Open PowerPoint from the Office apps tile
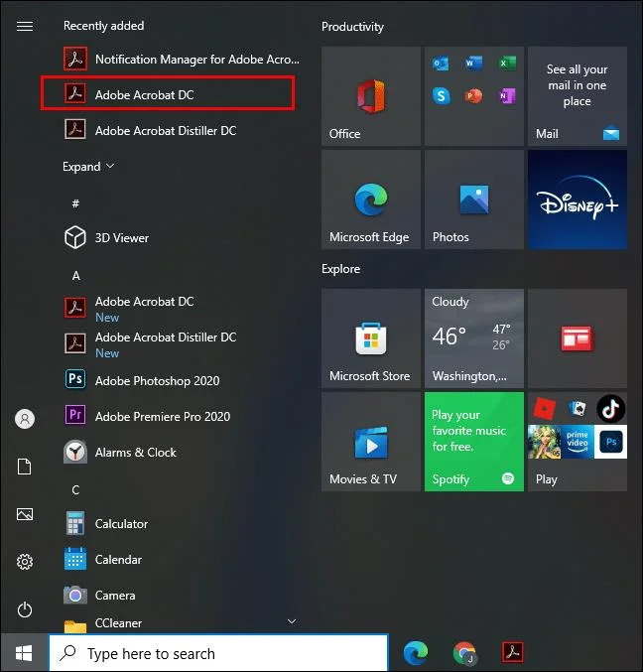This screenshot has width=643, height=672. point(473,95)
